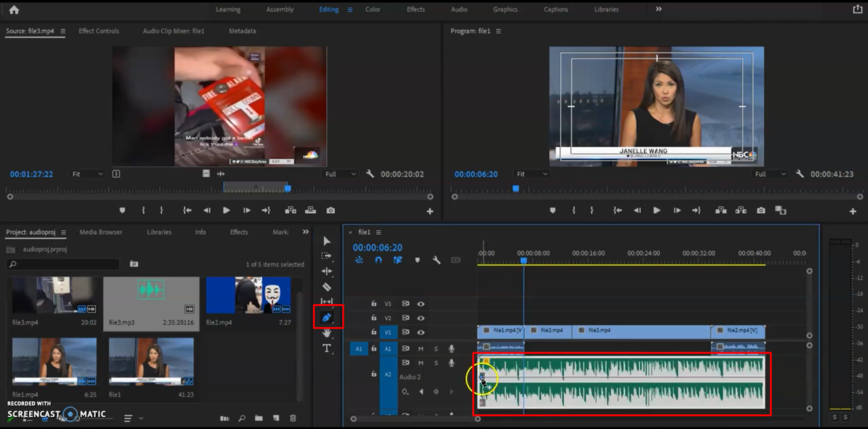Enable voice-over record on A2
868x429 pixels.
(x=451, y=363)
